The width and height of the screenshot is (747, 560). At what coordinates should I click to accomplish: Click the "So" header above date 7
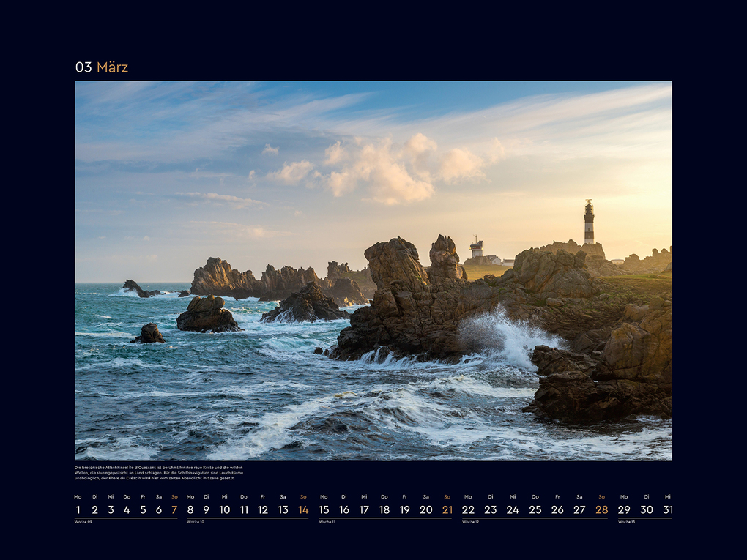(x=174, y=495)
